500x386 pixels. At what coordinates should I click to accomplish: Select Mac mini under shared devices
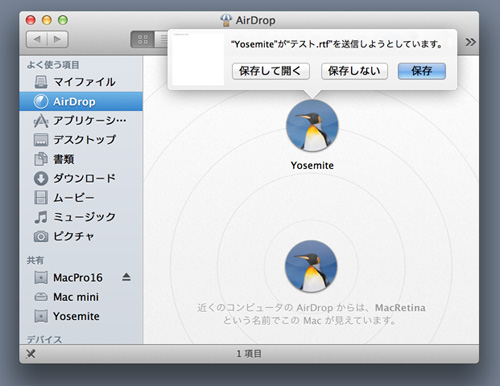(81, 297)
